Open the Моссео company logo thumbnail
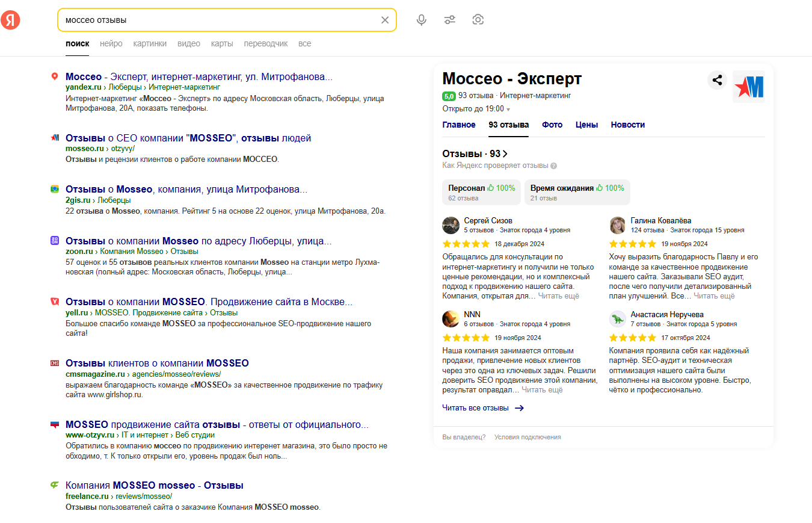812x523 pixels. pyautogui.click(x=749, y=87)
